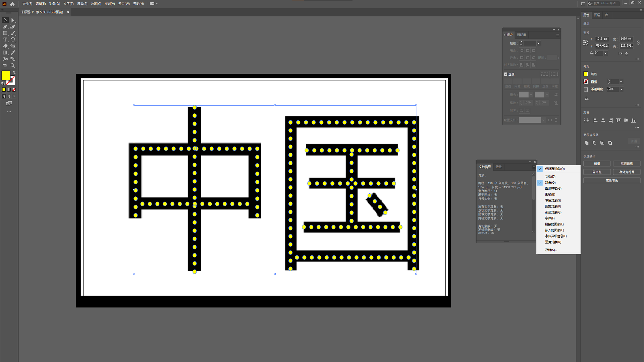Select the Type tool
644x362 pixels.
pyautogui.click(x=5, y=40)
